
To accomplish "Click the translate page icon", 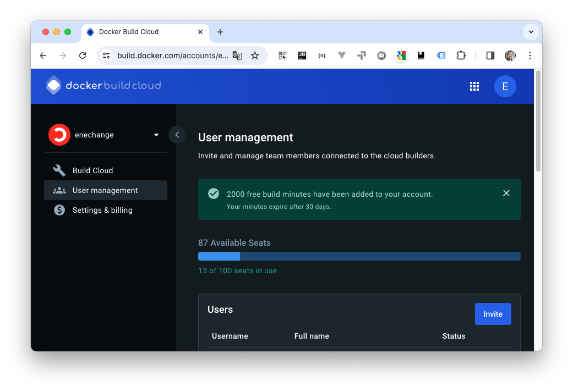I will (237, 56).
